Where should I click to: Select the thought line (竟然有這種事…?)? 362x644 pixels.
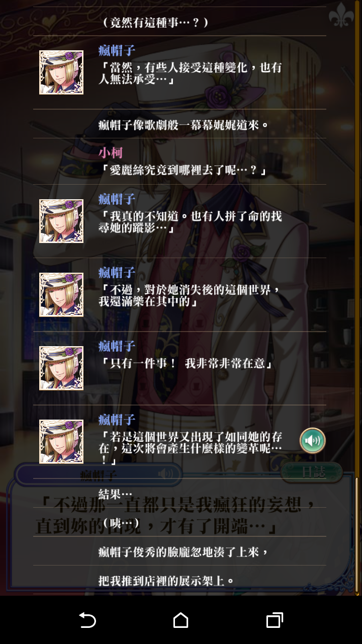179,22
